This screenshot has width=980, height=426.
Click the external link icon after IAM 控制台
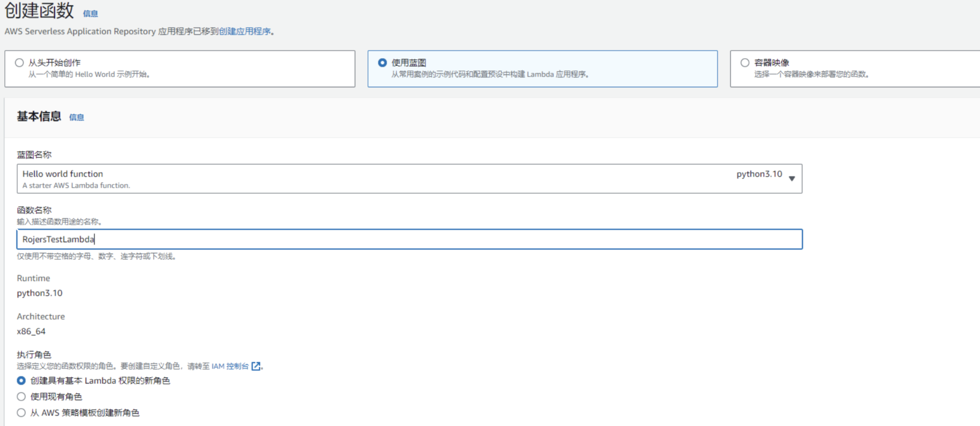pyautogui.click(x=256, y=366)
